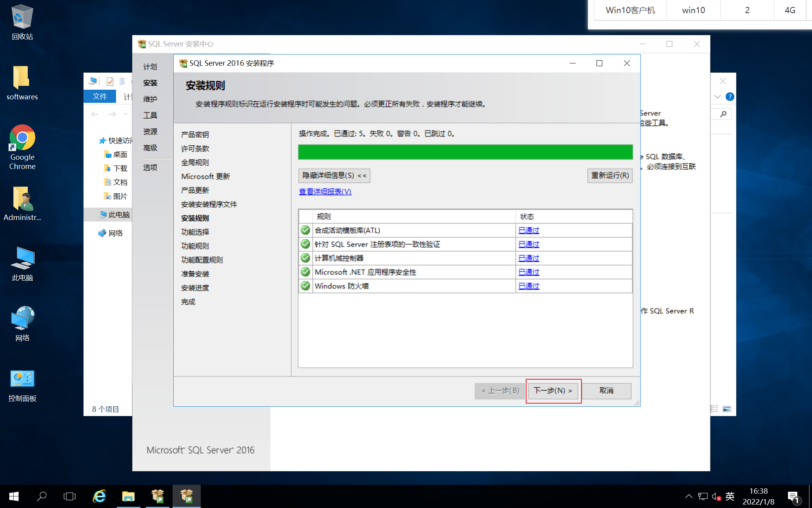
Task: Click the 合成活动模板库(ATL) passed check icon
Action: coord(305,230)
